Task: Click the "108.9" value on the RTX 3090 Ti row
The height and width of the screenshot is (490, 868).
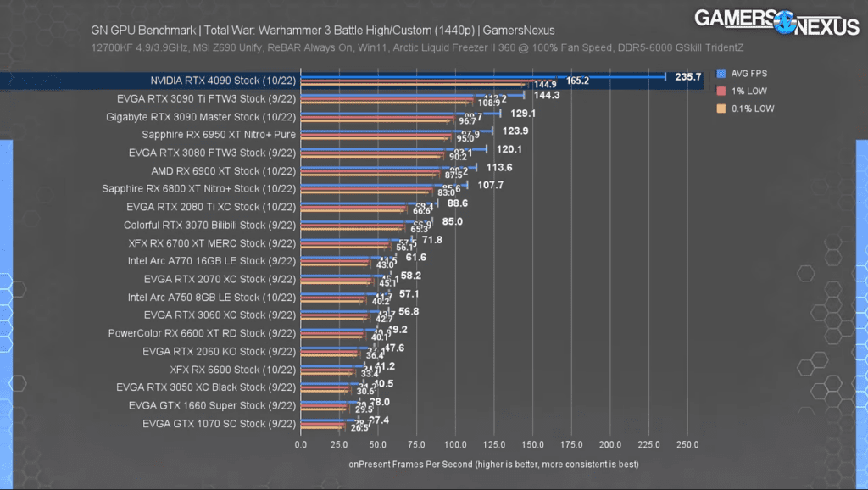Action: point(489,103)
